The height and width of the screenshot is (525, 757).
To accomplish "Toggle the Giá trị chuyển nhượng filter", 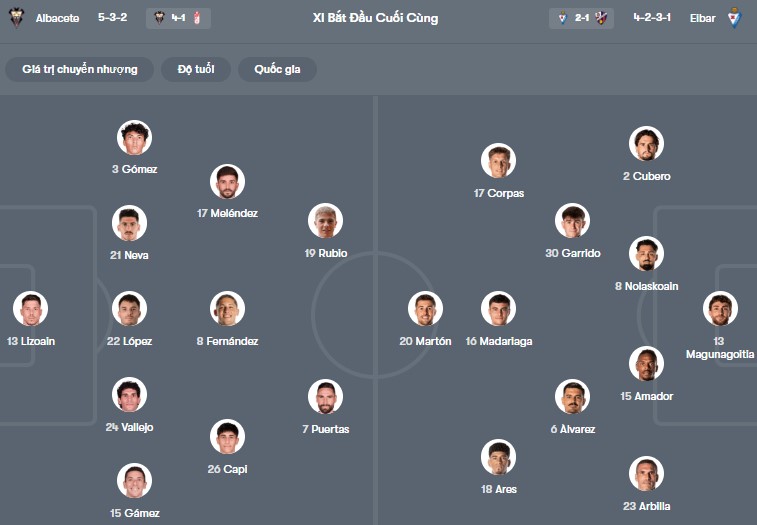I will click(x=80, y=69).
